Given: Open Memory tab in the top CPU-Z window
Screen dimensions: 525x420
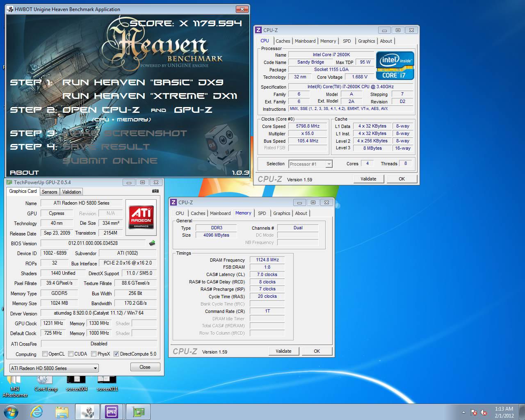Looking at the screenshot, I should click(328, 41).
